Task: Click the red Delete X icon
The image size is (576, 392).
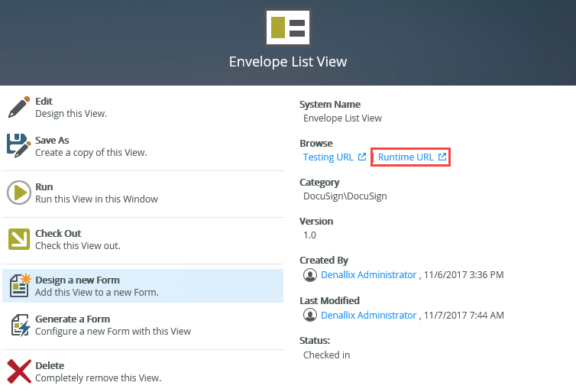Action: tap(18, 371)
